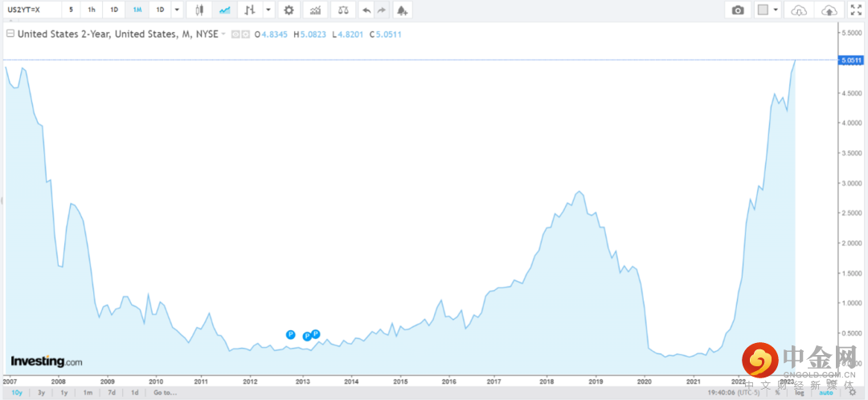
Task: Select the 1h interval button
Action: point(92,10)
